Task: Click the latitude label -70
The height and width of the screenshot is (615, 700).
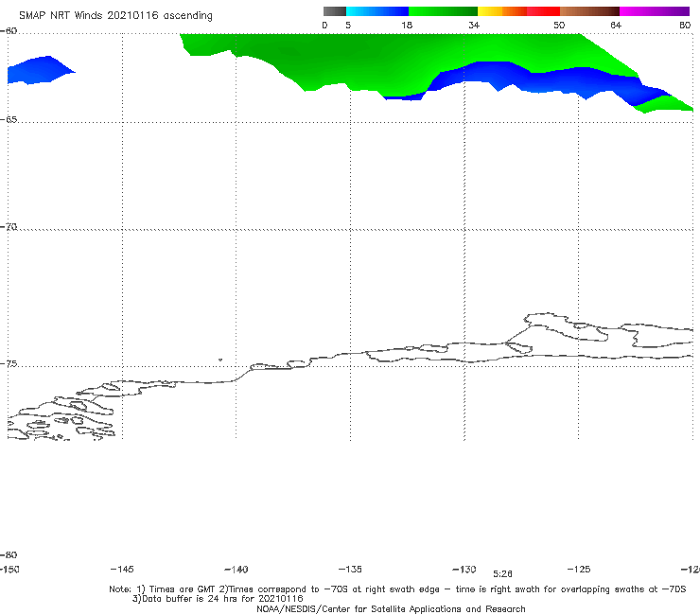Action: point(9,227)
